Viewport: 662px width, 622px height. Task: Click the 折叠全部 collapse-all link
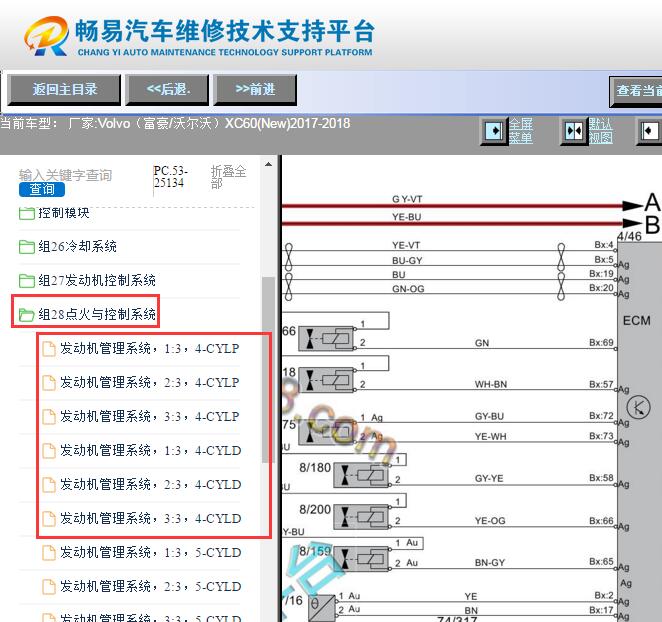228,177
